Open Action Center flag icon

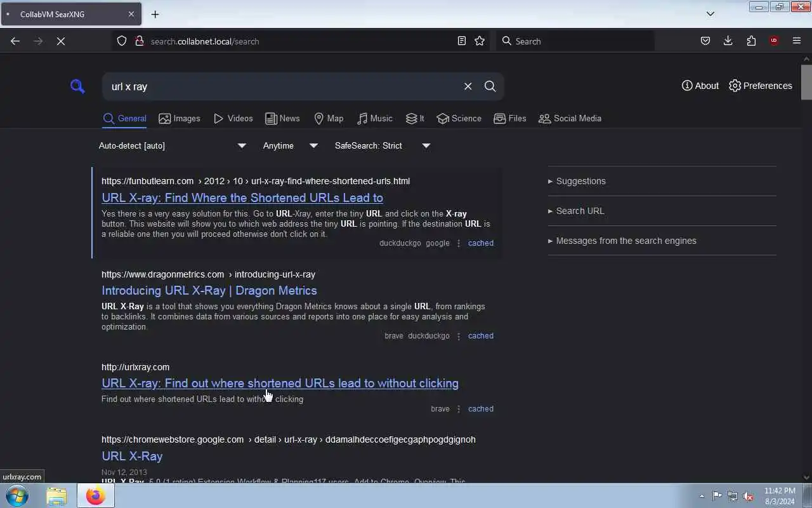[x=717, y=496]
